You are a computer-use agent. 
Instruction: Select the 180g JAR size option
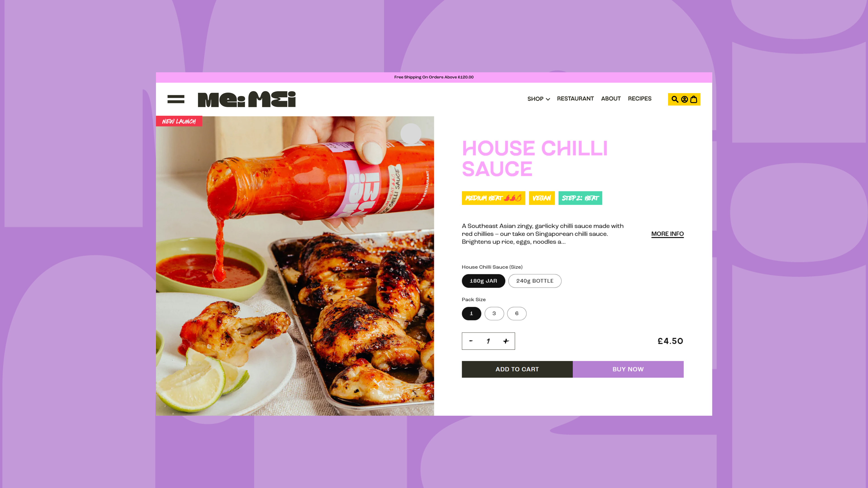click(483, 281)
